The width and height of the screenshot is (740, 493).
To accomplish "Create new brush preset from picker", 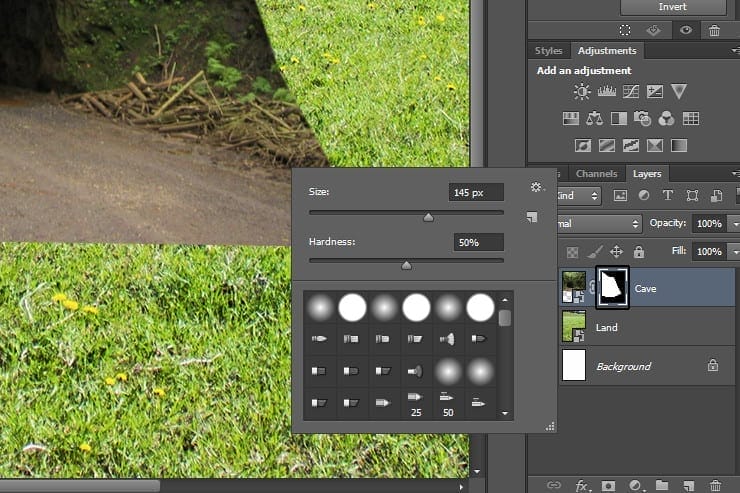I will click(x=532, y=217).
